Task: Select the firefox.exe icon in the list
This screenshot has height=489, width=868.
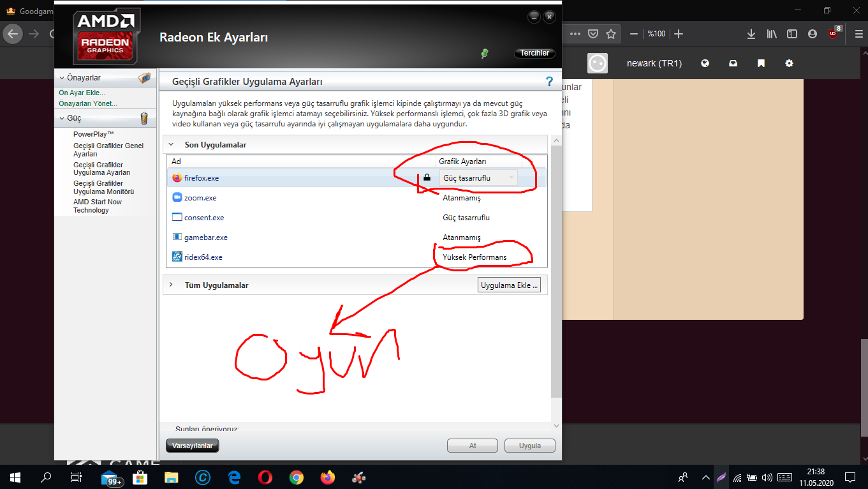Action: point(177,178)
